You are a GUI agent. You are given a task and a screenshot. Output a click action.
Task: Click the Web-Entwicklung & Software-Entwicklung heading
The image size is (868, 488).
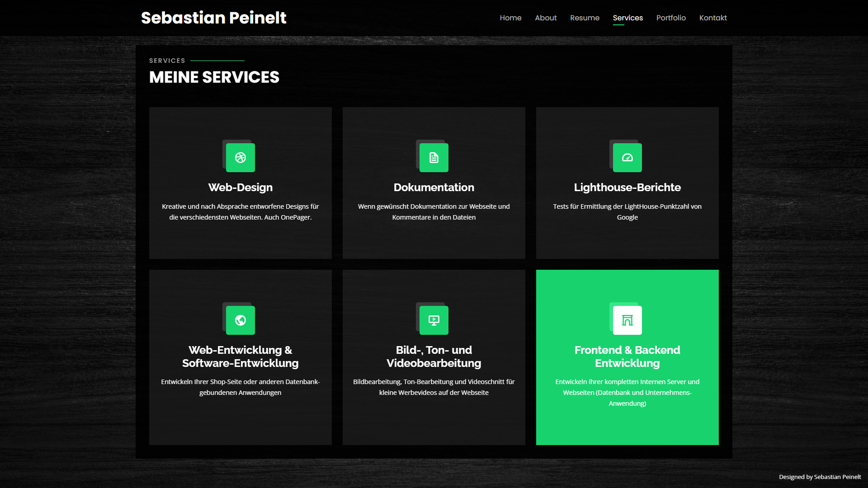pyautogui.click(x=241, y=357)
